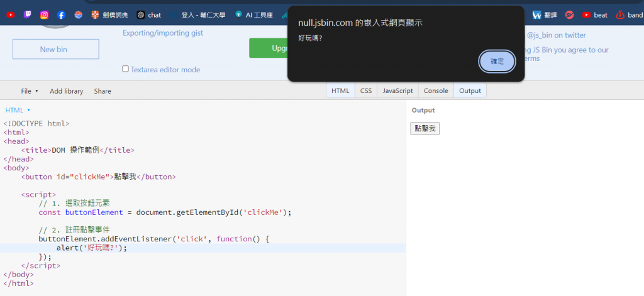Click the closing </script> tag line
The height and width of the screenshot is (296, 644).
(x=41, y=266)
